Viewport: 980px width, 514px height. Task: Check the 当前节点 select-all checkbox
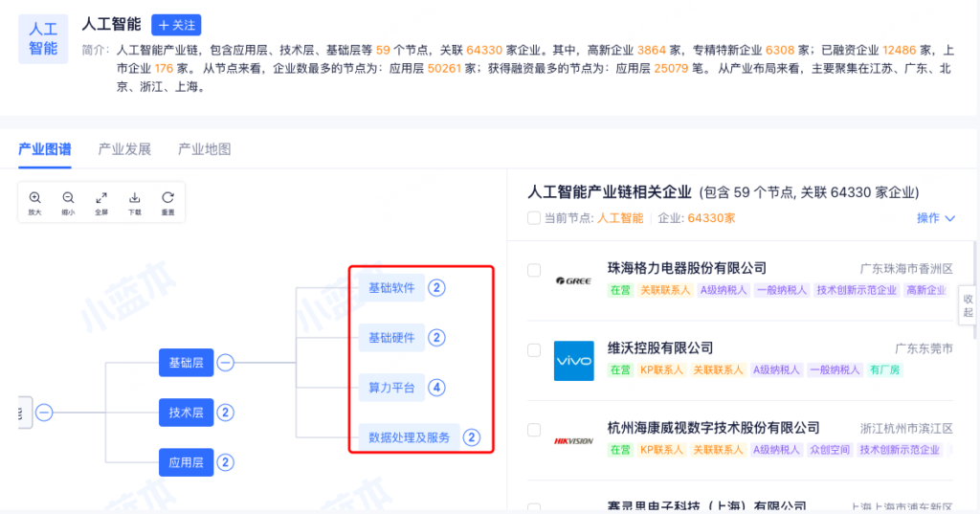point(534,218)
